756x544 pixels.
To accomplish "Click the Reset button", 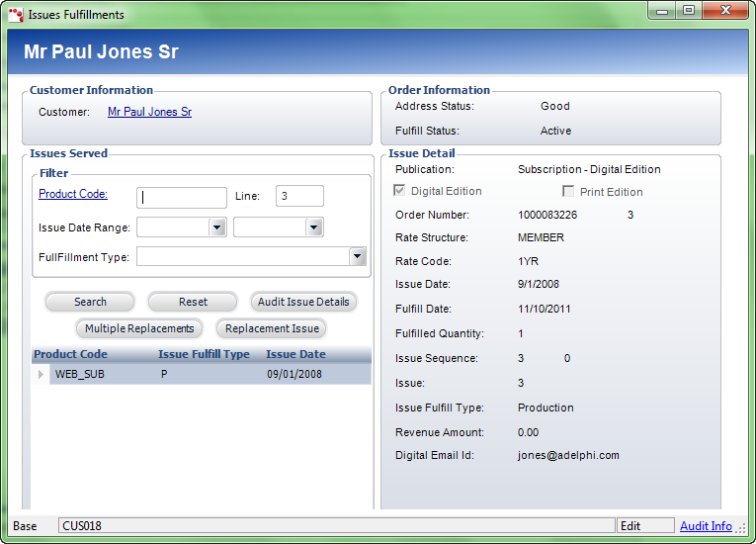I will tap(193, 302).
